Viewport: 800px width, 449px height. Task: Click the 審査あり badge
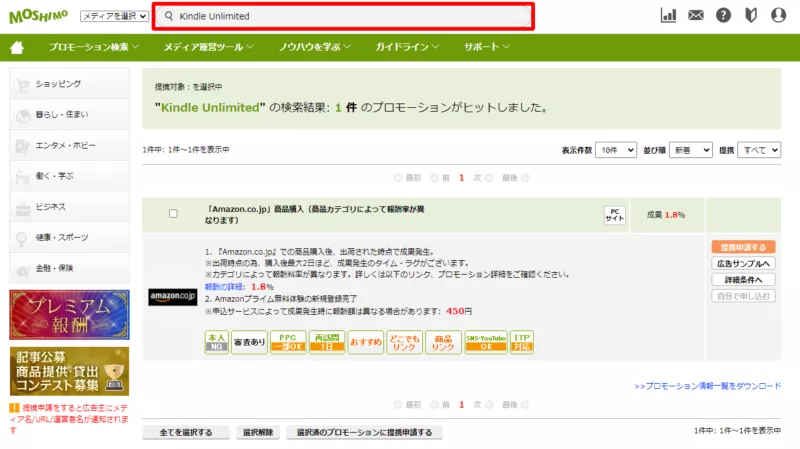pos(249,342)
